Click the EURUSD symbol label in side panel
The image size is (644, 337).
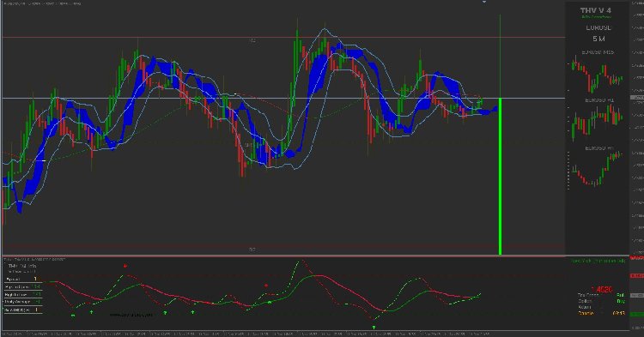598,27
